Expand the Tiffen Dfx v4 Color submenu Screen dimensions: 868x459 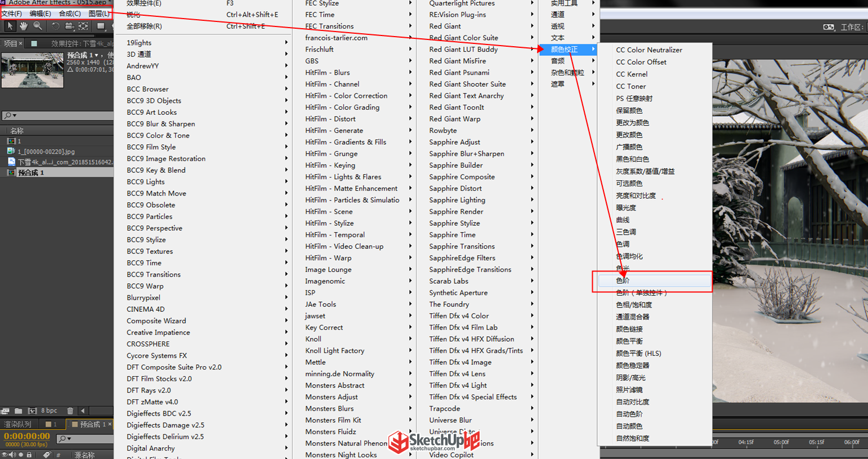click(x=477, y=316)
